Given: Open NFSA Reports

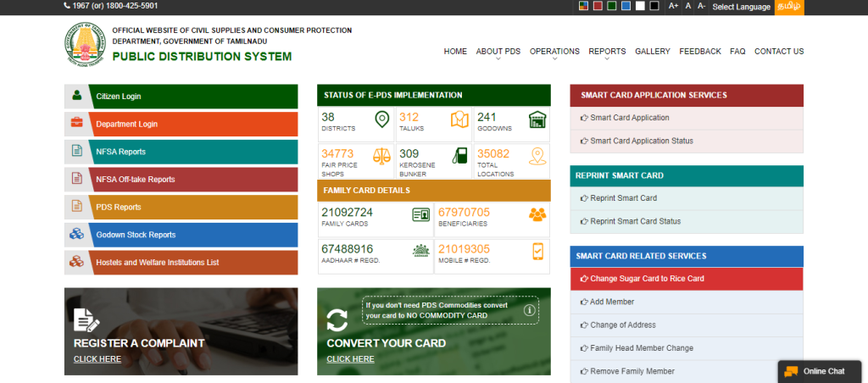Looking at the screenshot, I should click(x=181, y=152).
